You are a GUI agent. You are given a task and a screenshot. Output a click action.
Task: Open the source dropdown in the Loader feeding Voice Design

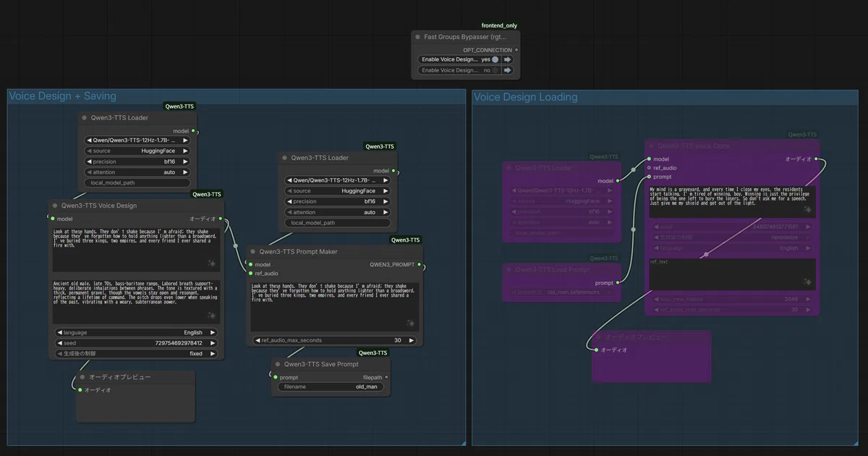pyautogui.click(x=137, y=151)
